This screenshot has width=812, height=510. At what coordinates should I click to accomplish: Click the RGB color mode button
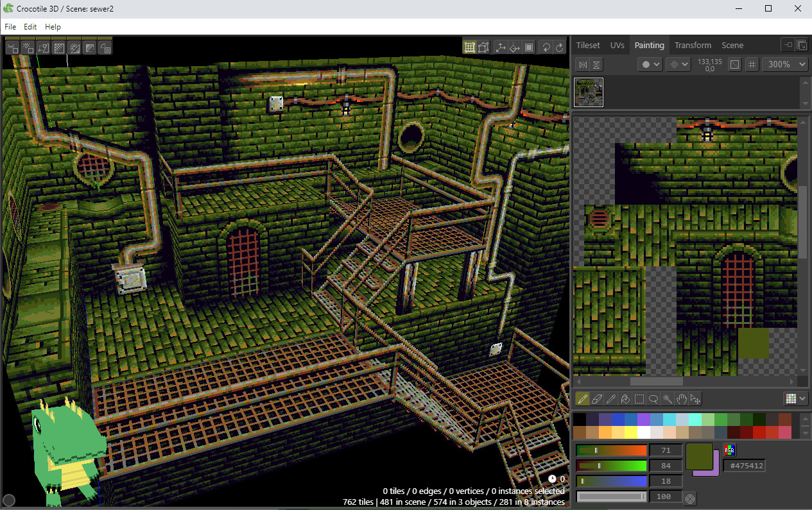click(x=729, y=450)
